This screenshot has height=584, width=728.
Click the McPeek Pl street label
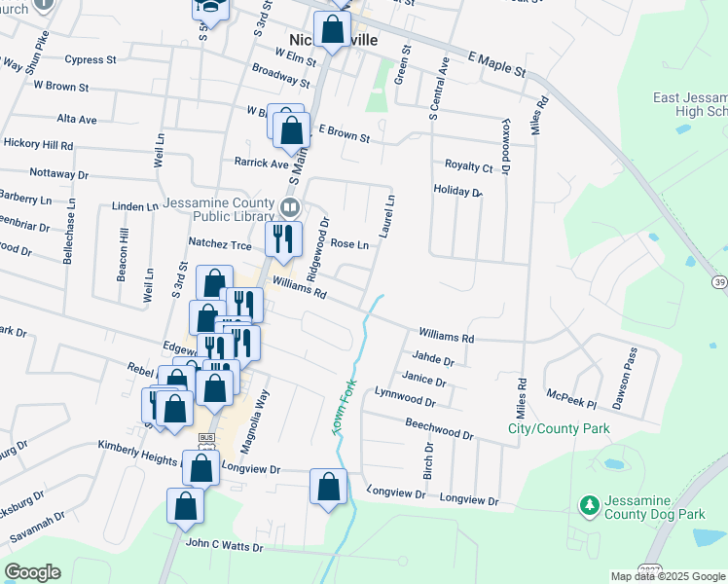click(571, 399)
